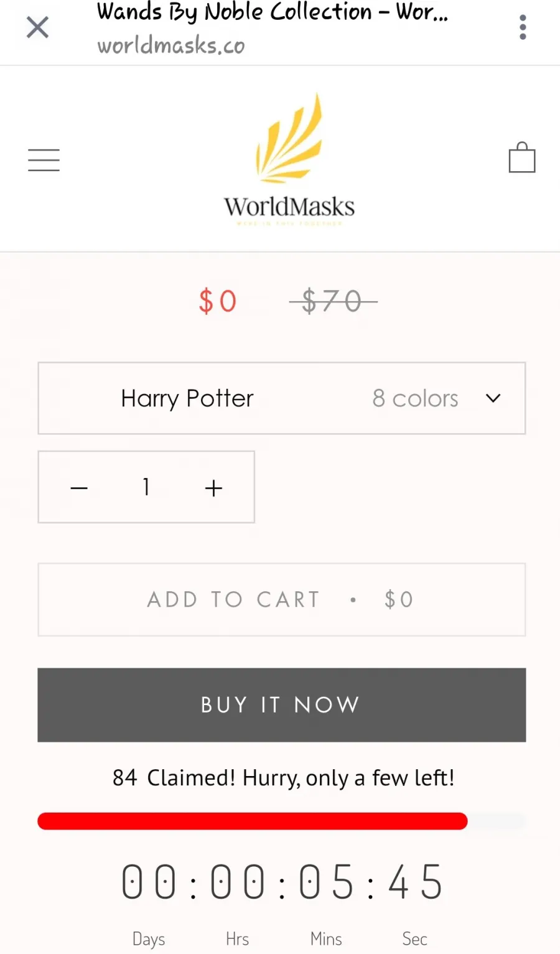This screenshot has width=560, height=954.
Task: Expand the Harry Potter variant dropdown
Action: [282, 398]
